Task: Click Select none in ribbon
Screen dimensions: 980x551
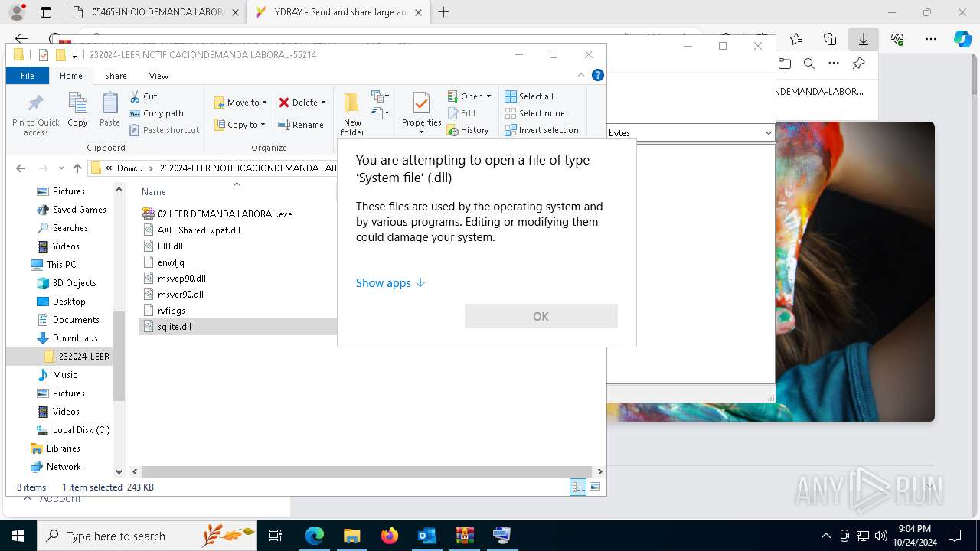Action: click(x=534, y=113)
